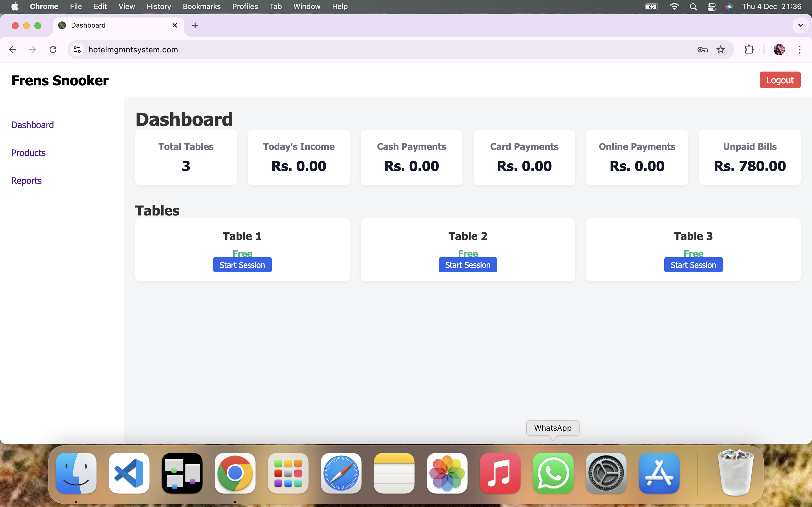Go to Reports in sidebar
This screenshot has width=812, height=507.
pos(26,181)
